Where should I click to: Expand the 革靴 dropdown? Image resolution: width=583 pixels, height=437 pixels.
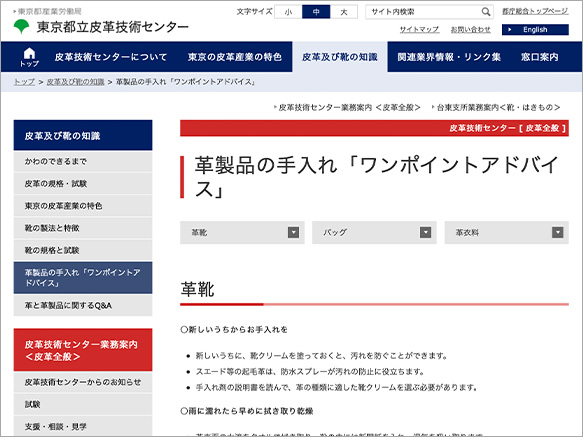click(x=242, y=233)
